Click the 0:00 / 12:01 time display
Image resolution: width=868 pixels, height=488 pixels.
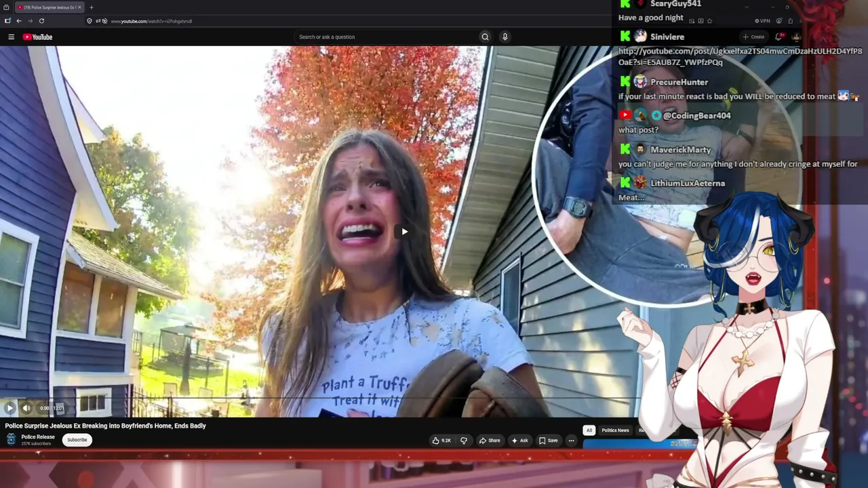click(x=52, y=408)
